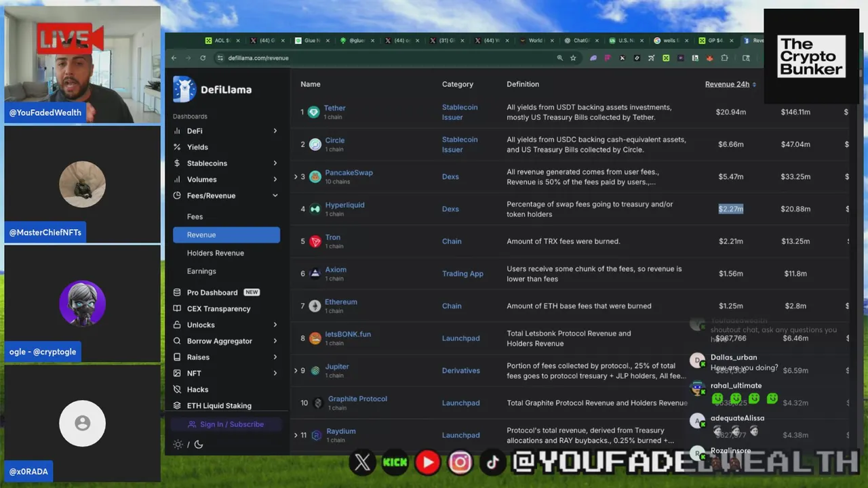The image size is (868, 488).
Task: Click the DeFi bar-chart sidebar icon
Action: coord(177,131)
